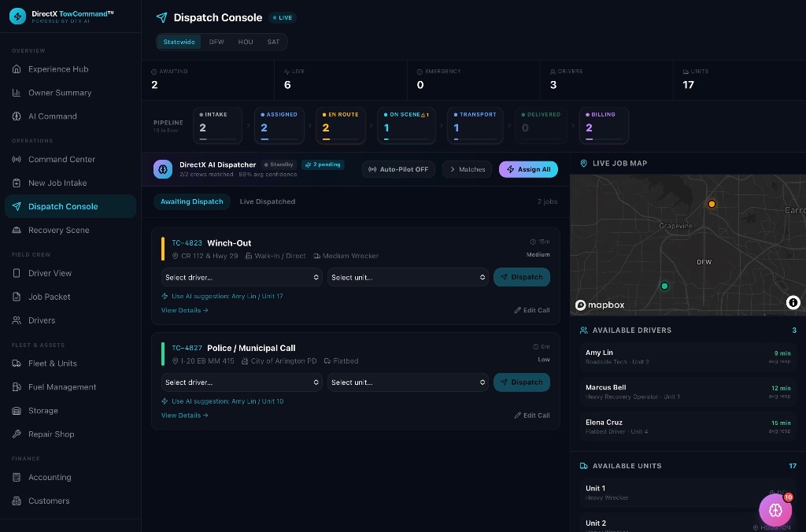Click the On Scene pipeline stage card

pyautogui.click(x=406, y=125)
